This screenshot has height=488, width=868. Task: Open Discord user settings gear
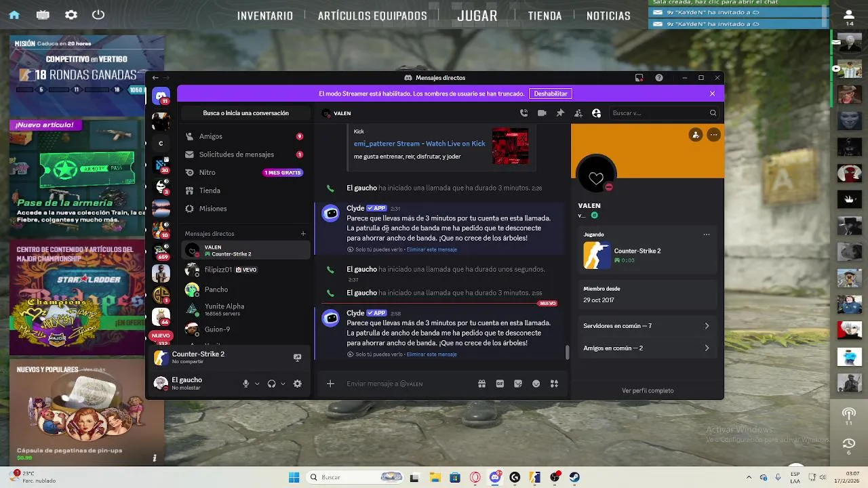[x=297, y=384]
